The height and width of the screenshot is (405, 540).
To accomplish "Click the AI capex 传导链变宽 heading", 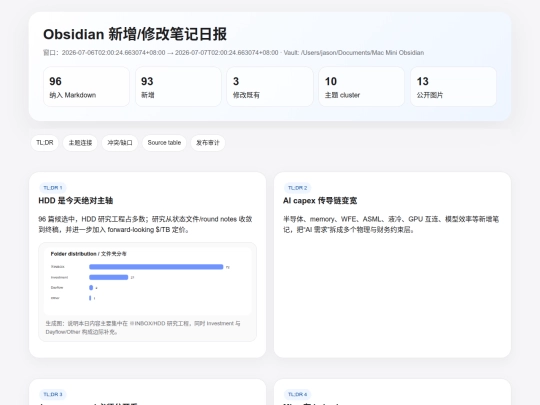I will tap(320, 201).
